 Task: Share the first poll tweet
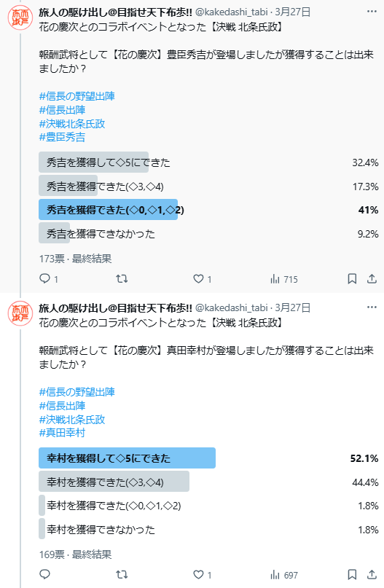coord(372,278)
